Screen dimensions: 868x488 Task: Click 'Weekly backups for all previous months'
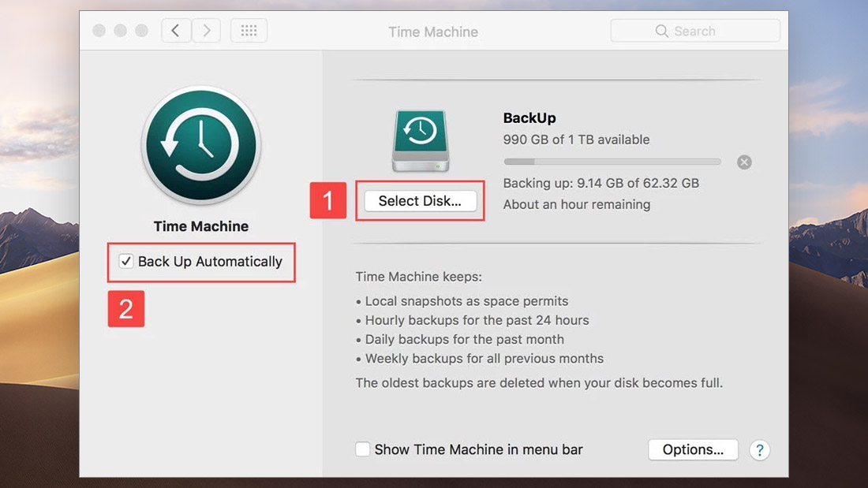pyautogui.click(x=485, y=359)
